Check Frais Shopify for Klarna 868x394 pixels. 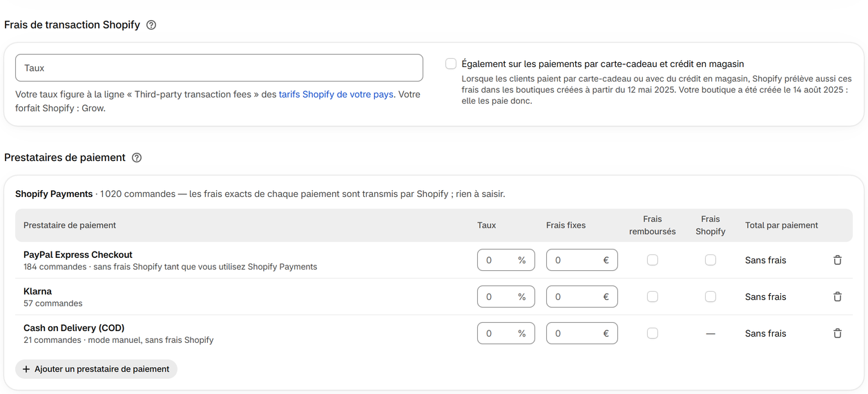coord(711,297)
